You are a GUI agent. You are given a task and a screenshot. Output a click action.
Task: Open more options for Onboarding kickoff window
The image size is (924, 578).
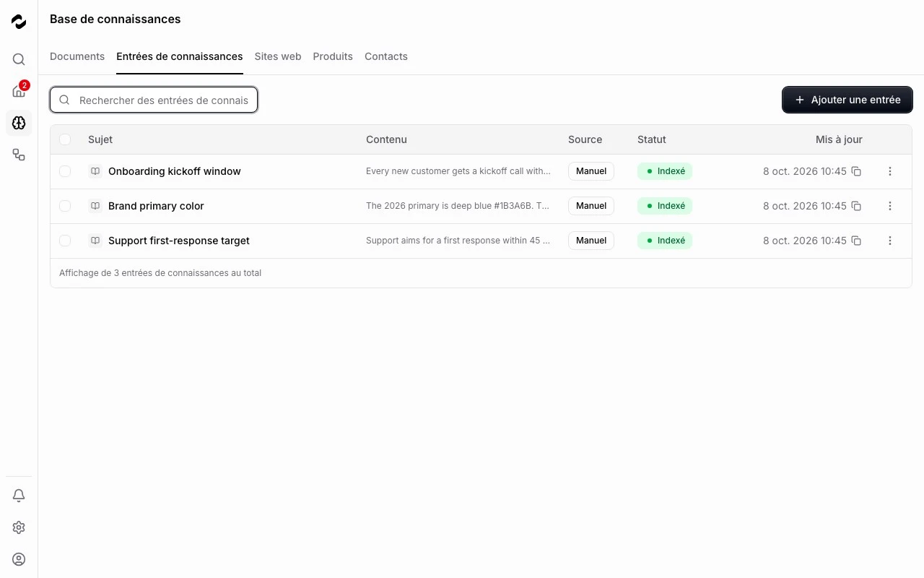click(889, 171)
